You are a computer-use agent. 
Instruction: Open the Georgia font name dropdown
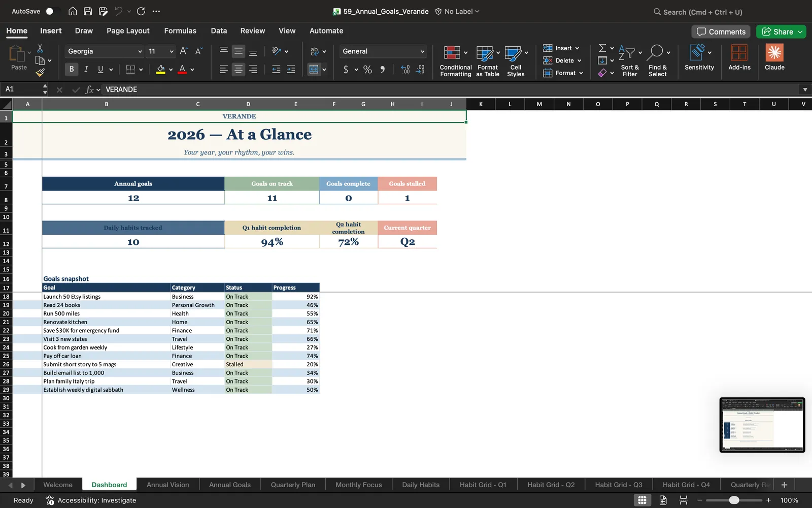140,51
